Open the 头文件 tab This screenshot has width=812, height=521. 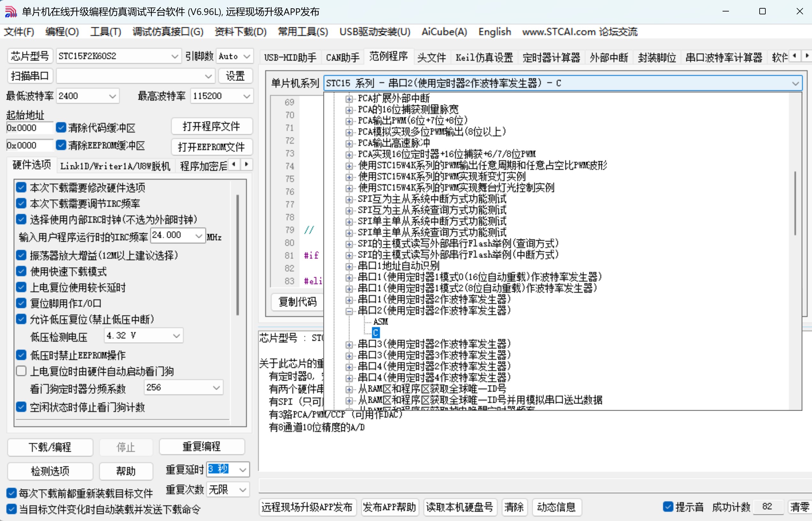click(x=432, y=57)
